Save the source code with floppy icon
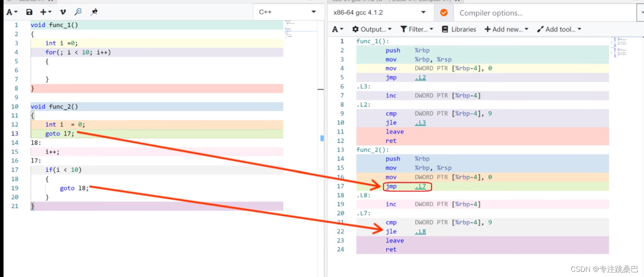The height and width of the screenshot is (277, 644). (x=29, y=12)
